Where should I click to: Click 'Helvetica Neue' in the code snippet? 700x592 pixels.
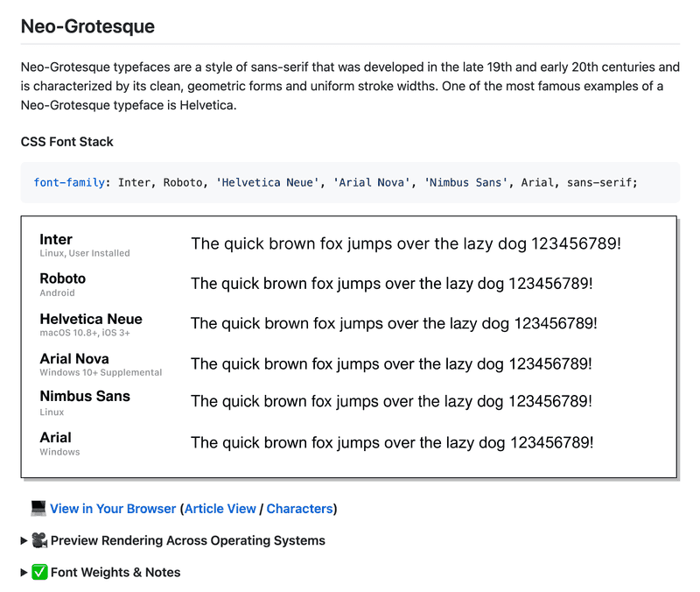coord(268,183)
